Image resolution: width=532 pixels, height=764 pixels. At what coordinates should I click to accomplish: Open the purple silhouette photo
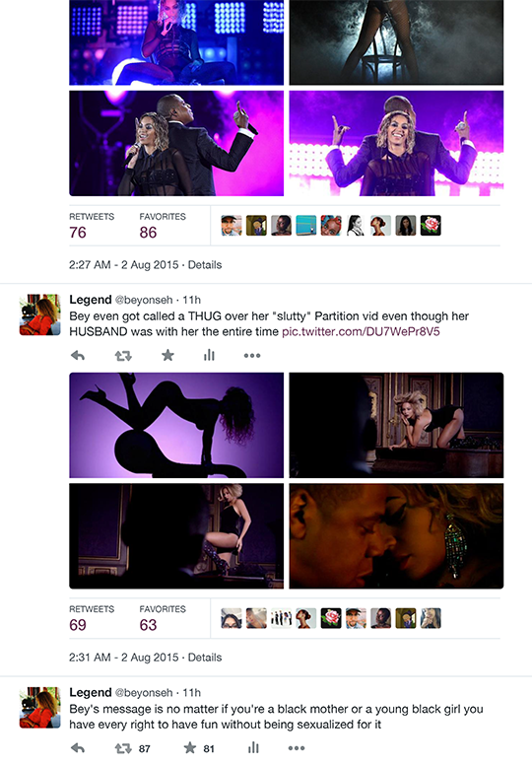(176, 425)
